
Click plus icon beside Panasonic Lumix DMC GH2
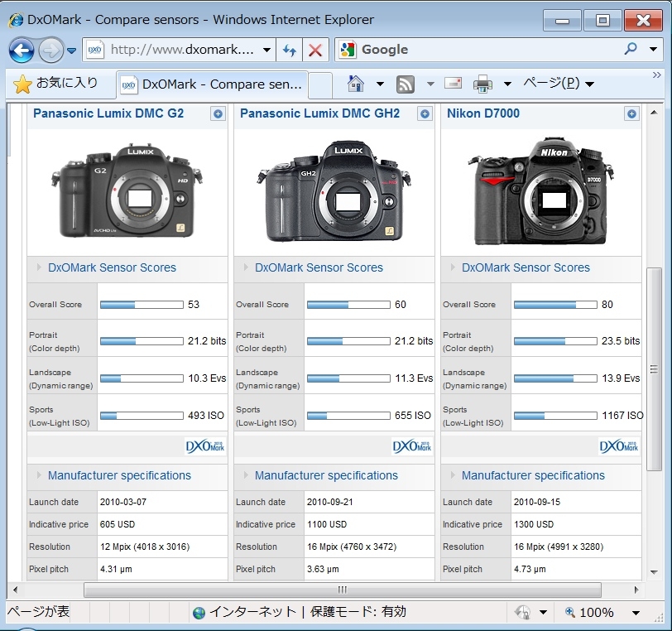(425, 114)
